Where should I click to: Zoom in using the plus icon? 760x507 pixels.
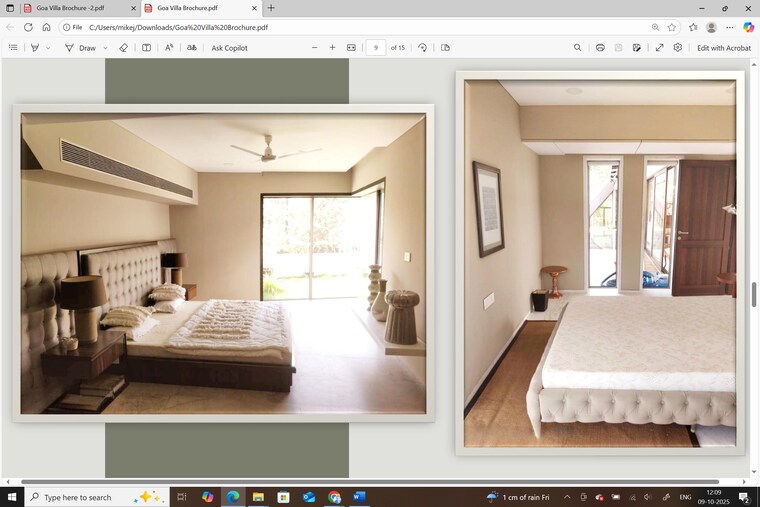332,47
